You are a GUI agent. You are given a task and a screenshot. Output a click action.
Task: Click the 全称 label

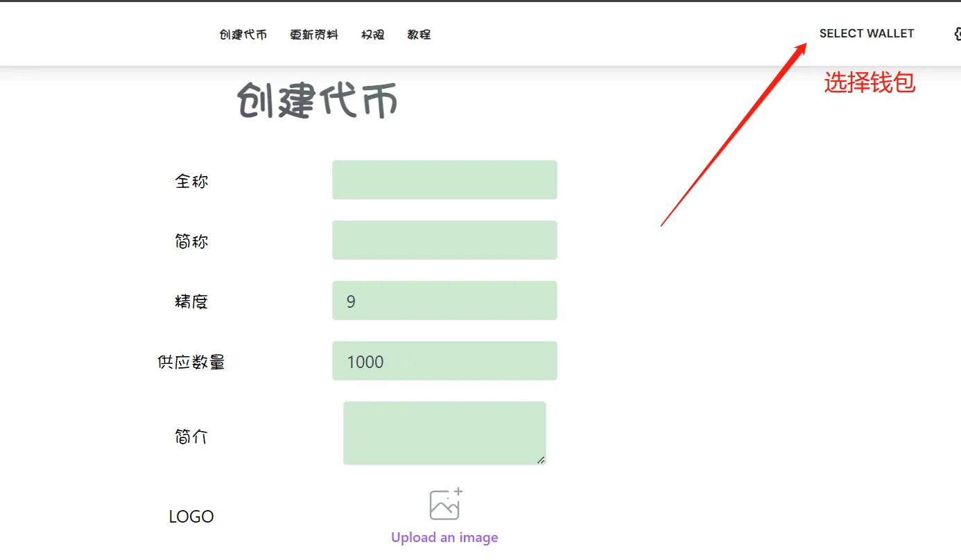pyautogui.click(x=191, y=182)
